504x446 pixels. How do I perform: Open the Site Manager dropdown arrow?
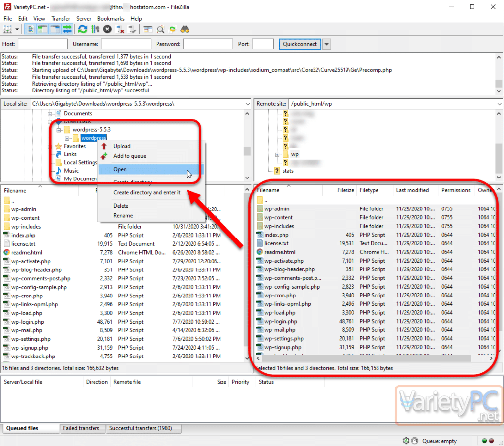17,30
